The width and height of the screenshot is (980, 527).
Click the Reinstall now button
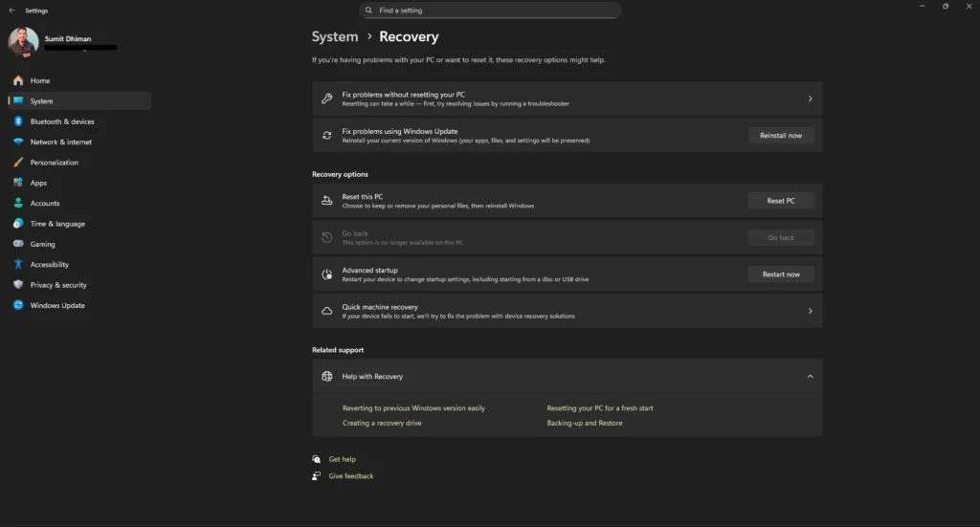pyautogui.click(x=781, y=136)
